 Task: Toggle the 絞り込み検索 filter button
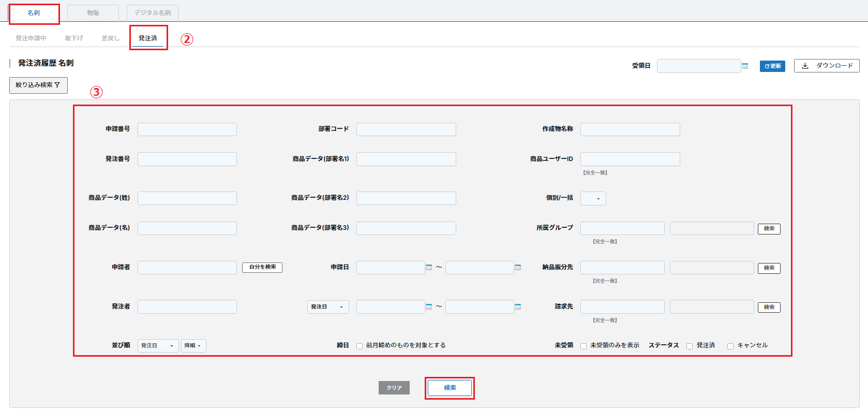[x=38, y=85]
